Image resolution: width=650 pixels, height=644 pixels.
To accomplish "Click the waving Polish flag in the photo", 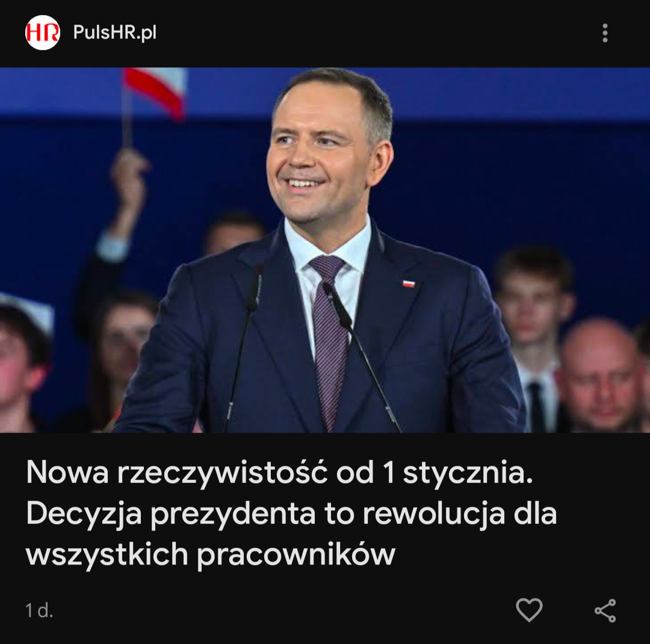I will 155,91.
